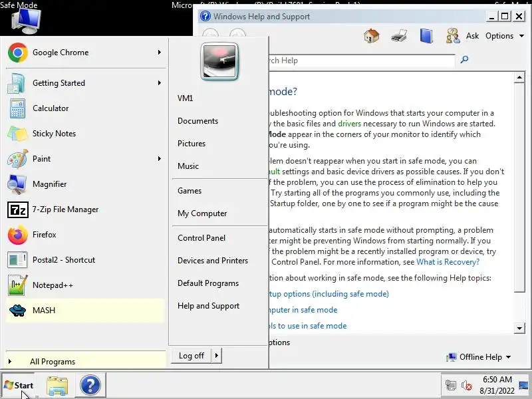The width and height of the screenshot is (532, 399).
Task: Click the Search Help input field
Action: [x=362, y=61]
